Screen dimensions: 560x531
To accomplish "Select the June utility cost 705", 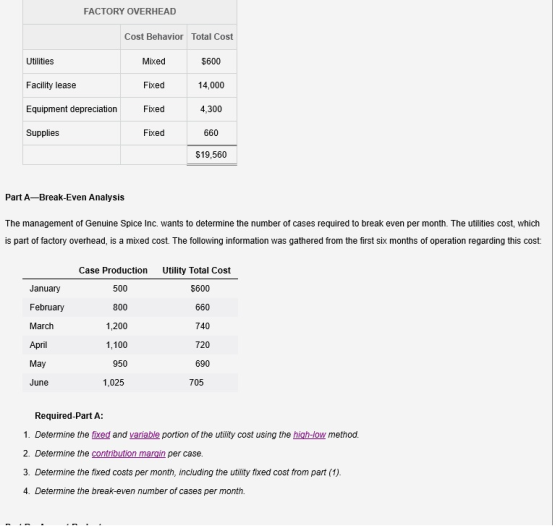I will [x=196, y=382].
